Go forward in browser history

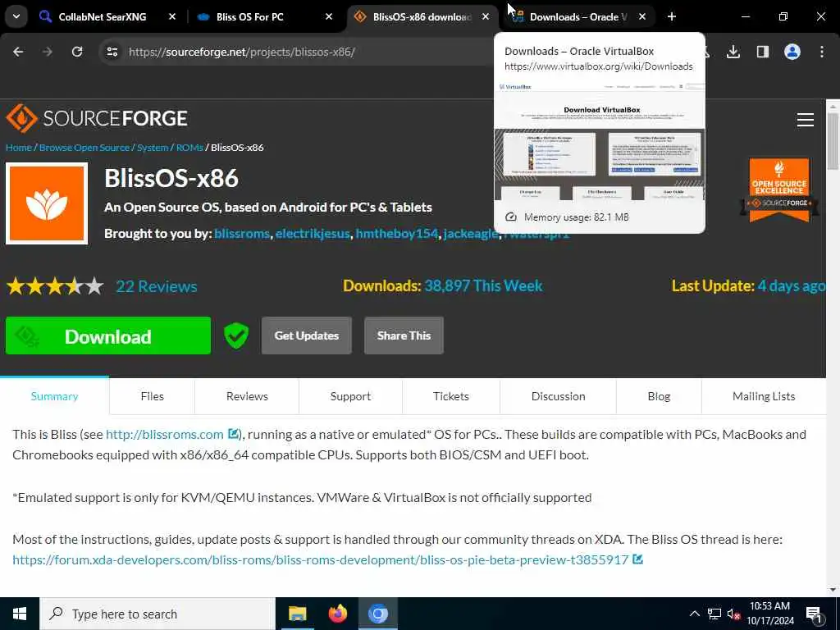tap(48, 52)
